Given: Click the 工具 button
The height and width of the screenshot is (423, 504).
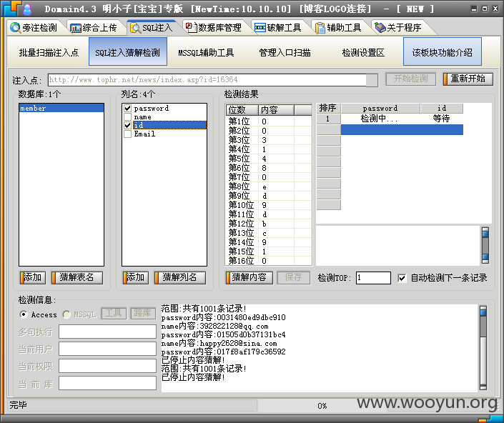Looking at the screenshot, I should tap(114, 313).
